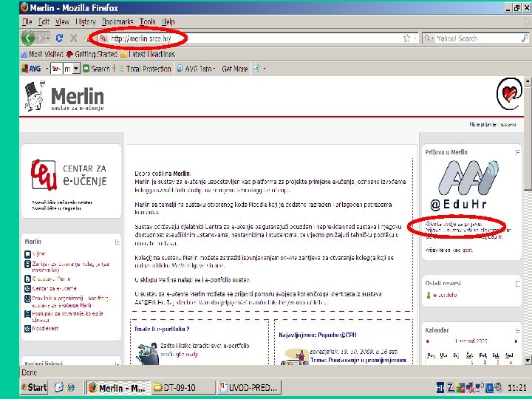Open the Getting Started bookmark

pos(92,54)
